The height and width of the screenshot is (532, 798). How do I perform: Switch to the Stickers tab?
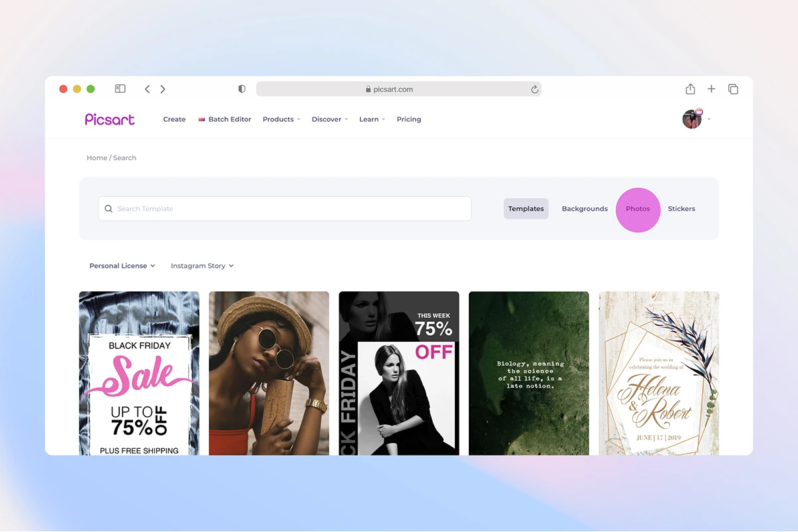682,209
